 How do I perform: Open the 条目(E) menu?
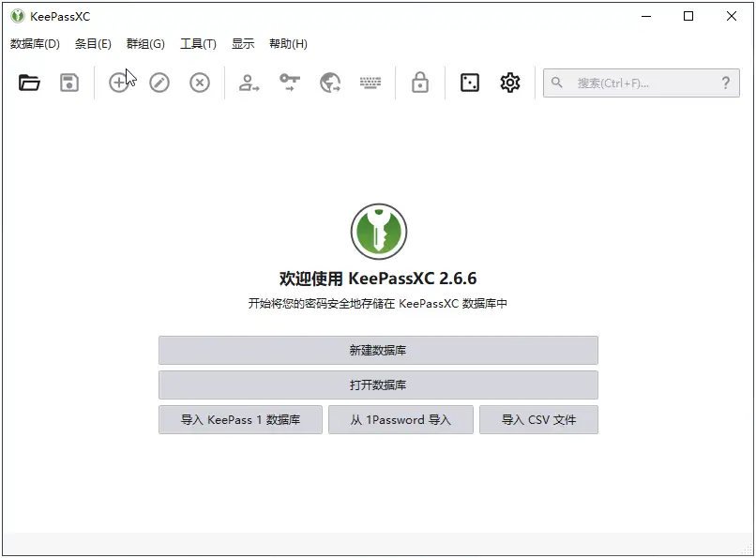click(x=93, y=44)
